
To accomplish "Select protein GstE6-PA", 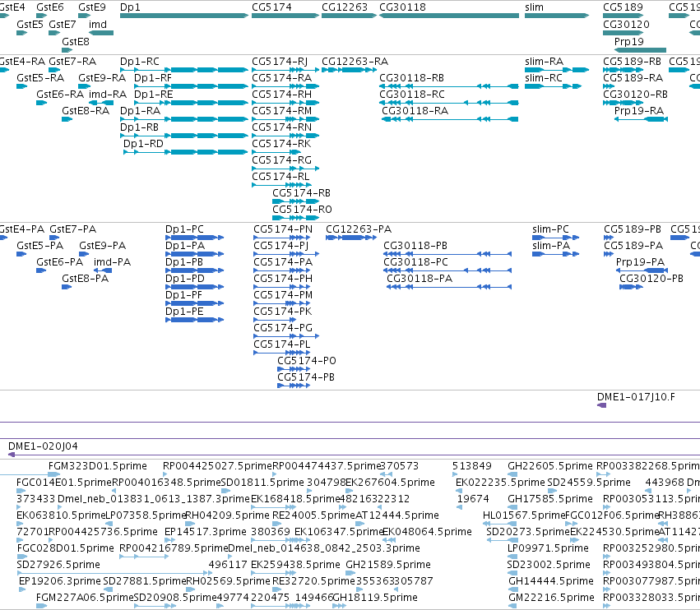I will coord(60,261).
